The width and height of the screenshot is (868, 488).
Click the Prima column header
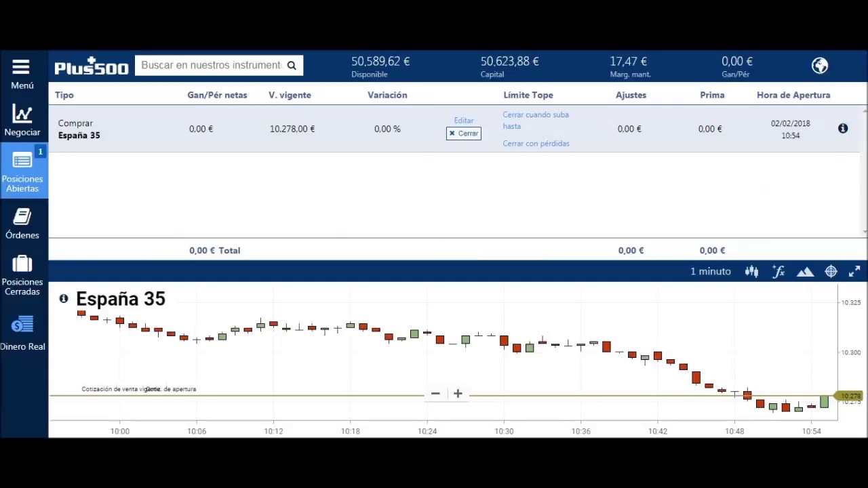click(x=712, y=95)
